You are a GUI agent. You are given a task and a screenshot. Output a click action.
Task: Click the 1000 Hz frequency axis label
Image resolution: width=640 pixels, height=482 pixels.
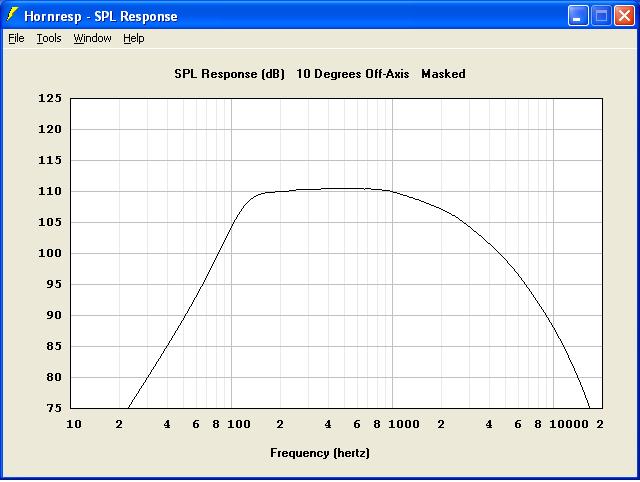click(404, 424)
